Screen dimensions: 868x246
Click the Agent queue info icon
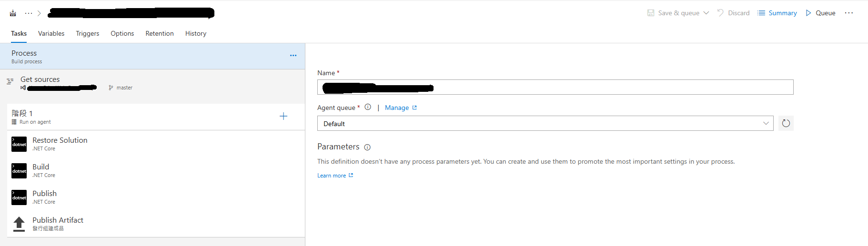(x=368, y=108)
